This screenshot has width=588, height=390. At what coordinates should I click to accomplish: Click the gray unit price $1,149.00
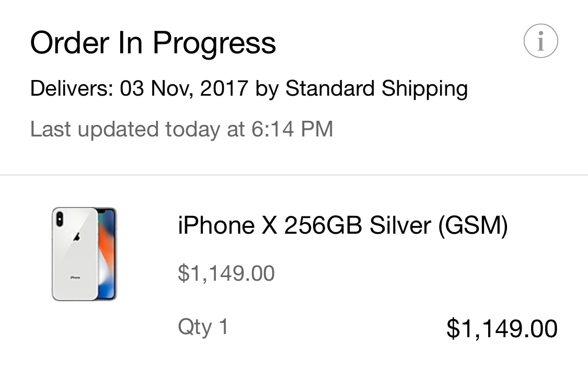226,273
